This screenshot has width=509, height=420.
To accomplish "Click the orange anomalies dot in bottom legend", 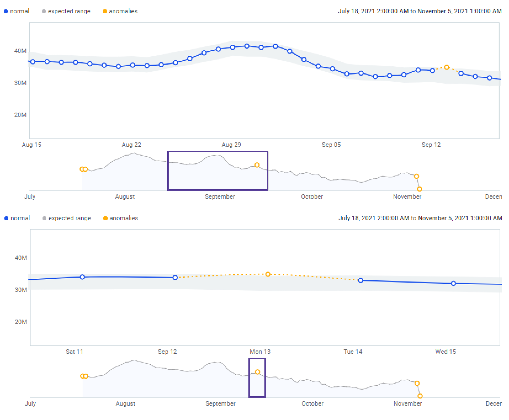I will pyautogui.click(x=105, y=218).
